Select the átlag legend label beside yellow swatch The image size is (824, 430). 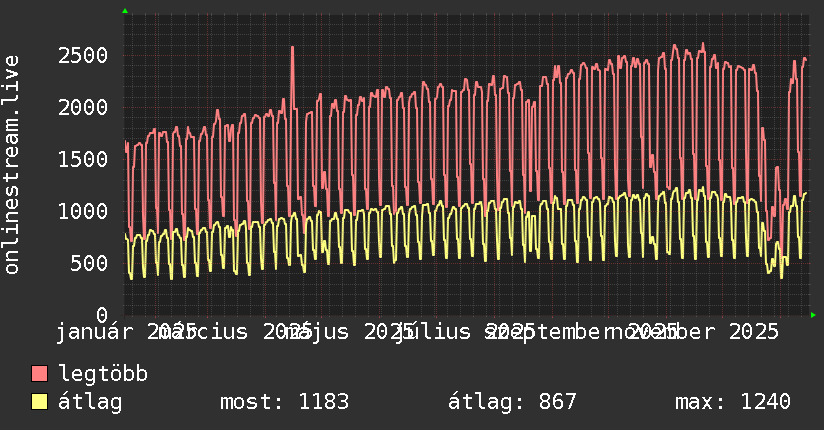coord(90,402)
